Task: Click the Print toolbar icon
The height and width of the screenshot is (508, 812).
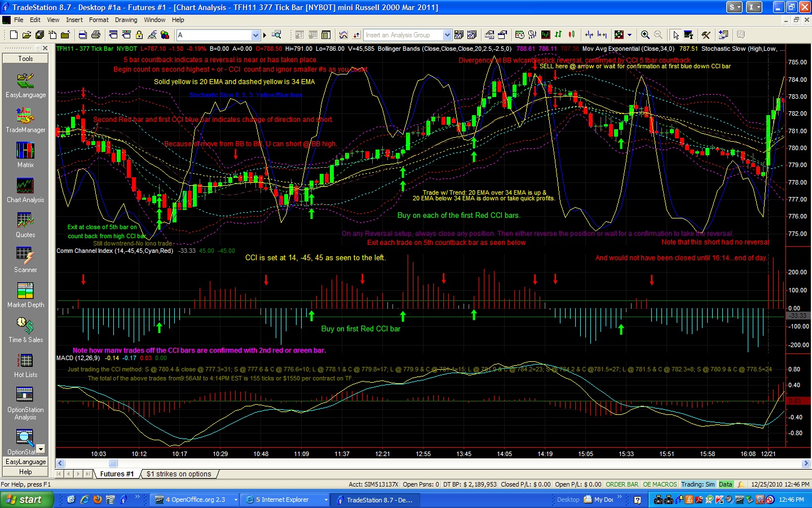Action: pos(96,35)
